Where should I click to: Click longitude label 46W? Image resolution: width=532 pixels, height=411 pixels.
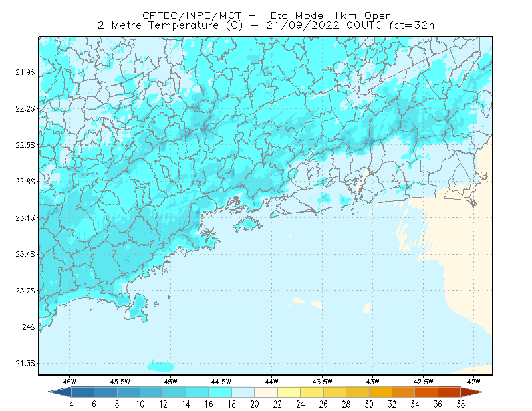[70, 382]
